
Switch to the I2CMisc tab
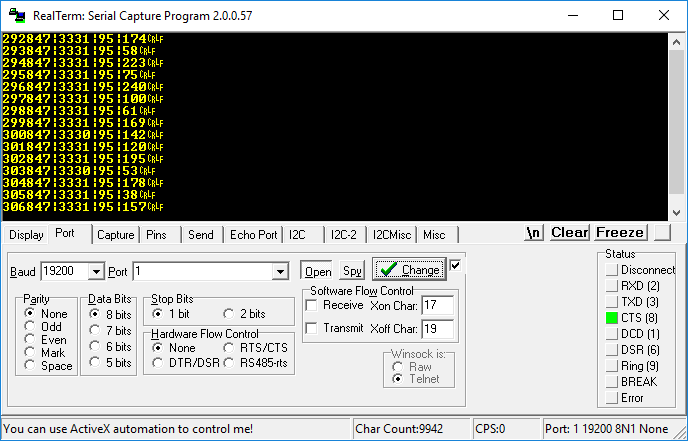coord(392,235)
